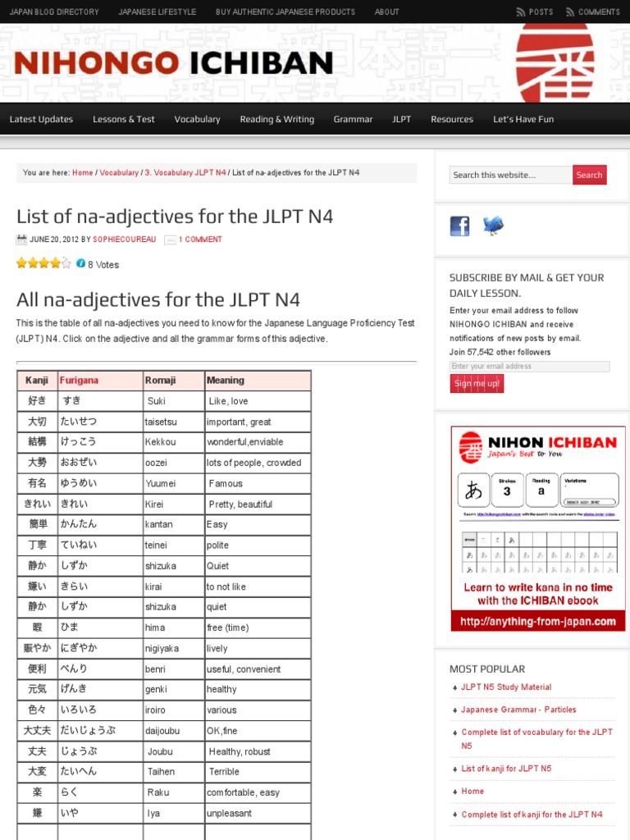Viewport: 630px width, 840px height.
Task: Open Japanese Lifestyle top menu item
Action: click(x=157, y=11)
